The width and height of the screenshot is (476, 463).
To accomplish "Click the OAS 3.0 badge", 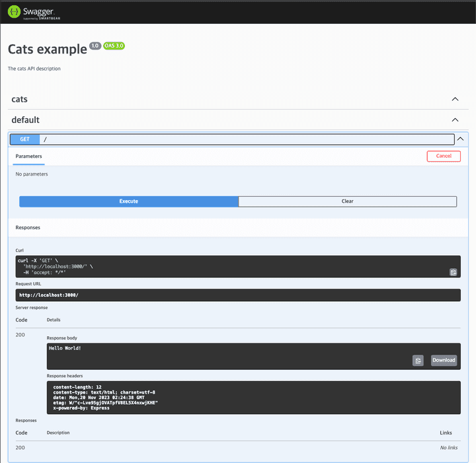I will click(x=114, y=46).
